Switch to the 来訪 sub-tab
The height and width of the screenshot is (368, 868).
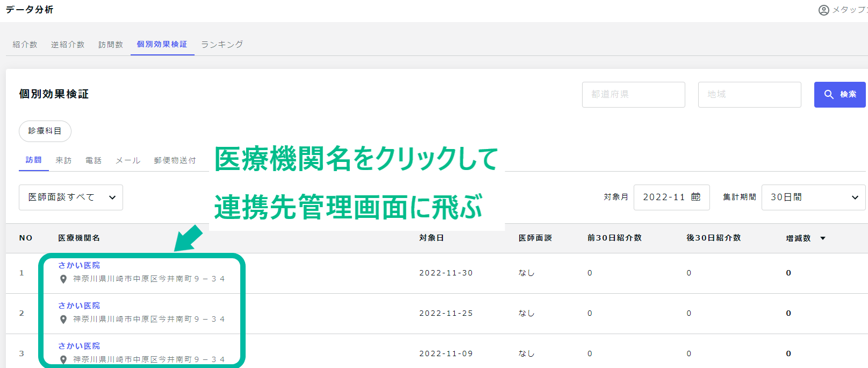click(63, 160)
